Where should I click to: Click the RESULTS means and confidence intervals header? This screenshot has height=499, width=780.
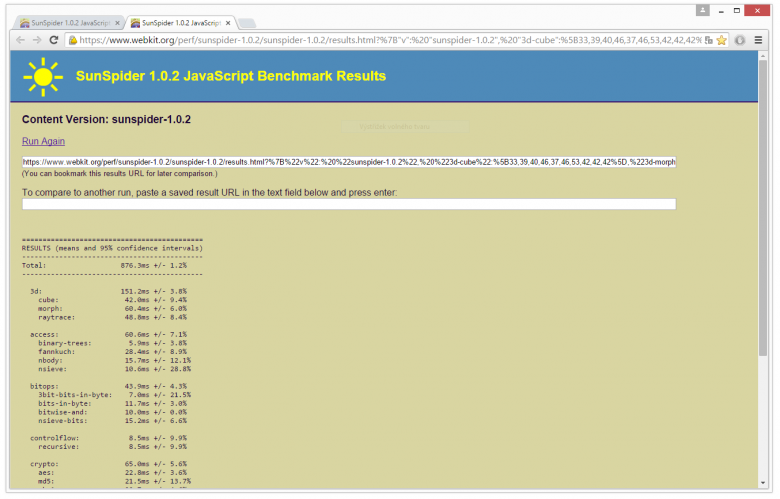point(112,248)
